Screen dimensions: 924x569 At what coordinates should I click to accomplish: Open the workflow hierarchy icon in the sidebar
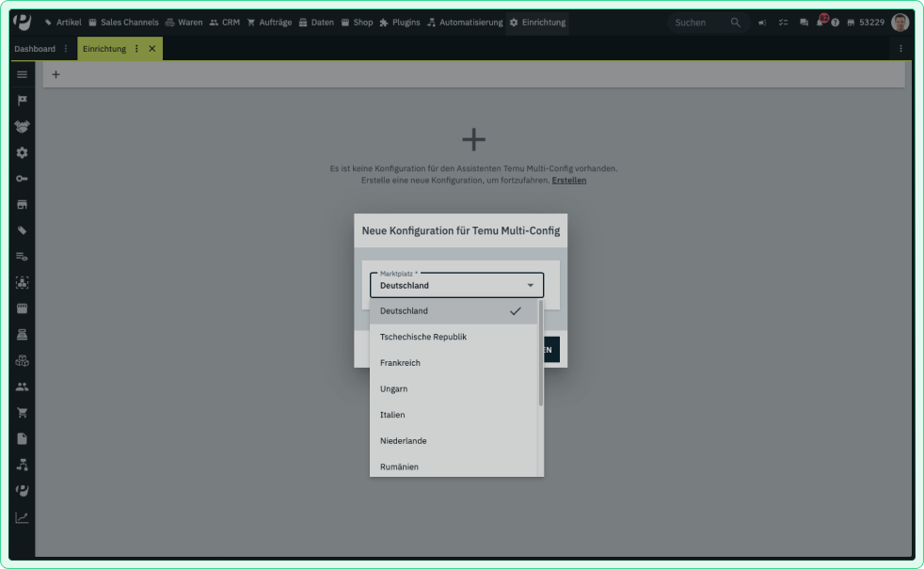(22, 465)
